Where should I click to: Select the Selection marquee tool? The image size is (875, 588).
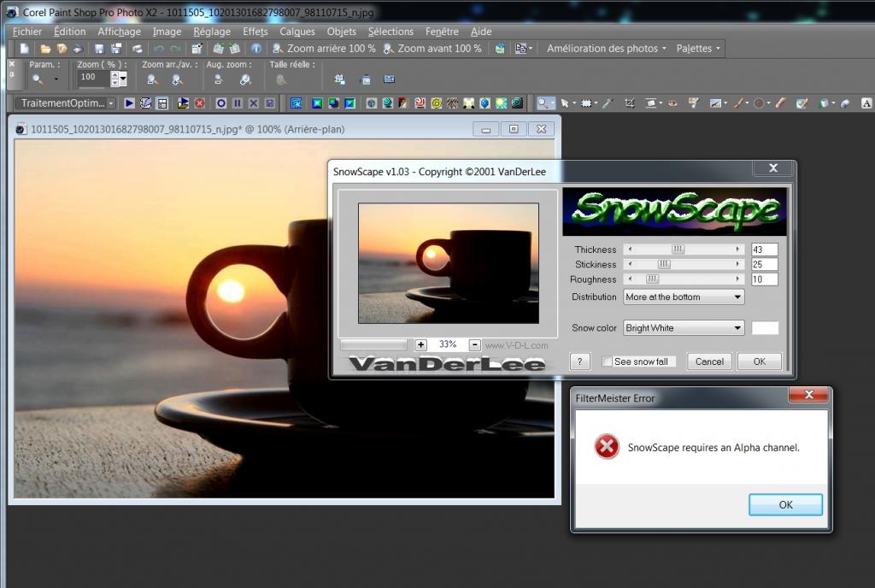tap(586, 103)
